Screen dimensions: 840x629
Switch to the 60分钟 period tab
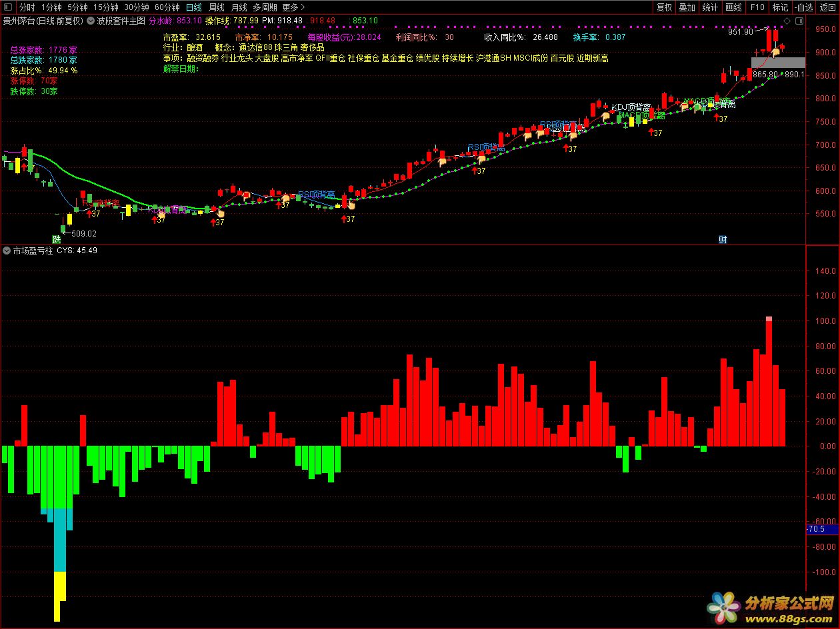pyautogui.click(x=167, y=7)
